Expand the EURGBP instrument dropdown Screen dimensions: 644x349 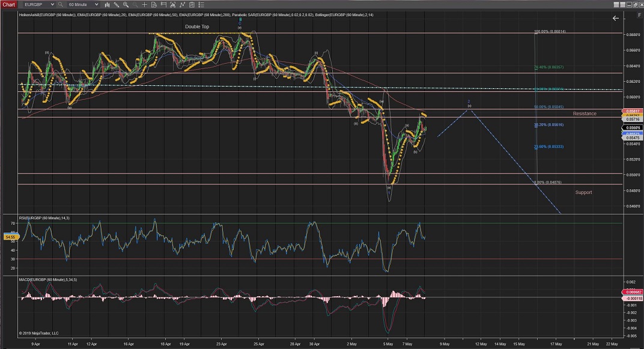tap(52, 4)
